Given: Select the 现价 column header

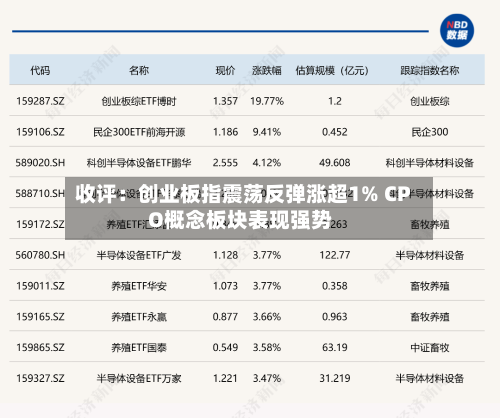Looking at the screenshot, I should coord(225,70).
